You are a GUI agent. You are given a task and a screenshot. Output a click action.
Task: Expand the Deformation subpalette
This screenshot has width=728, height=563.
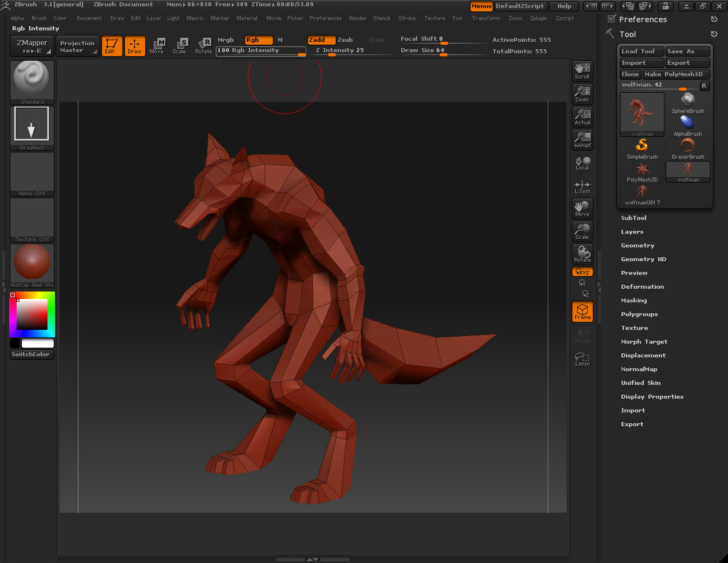click(642, 287)
